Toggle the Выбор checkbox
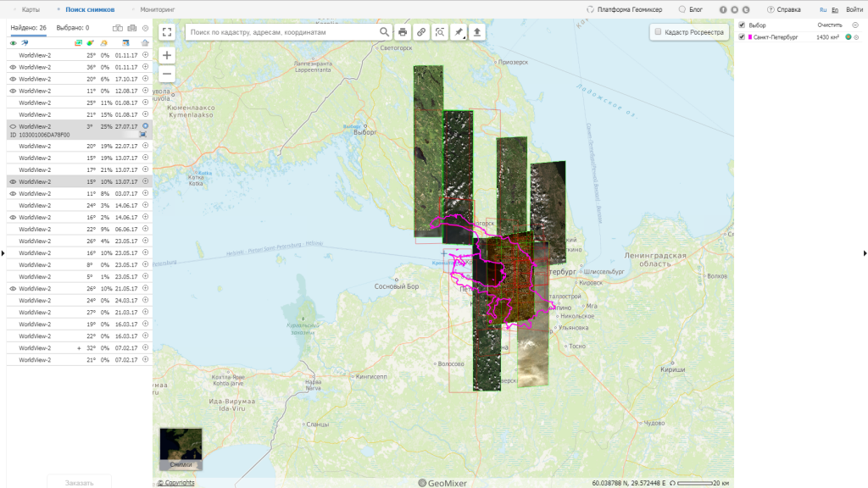 [x=742, y=25]
